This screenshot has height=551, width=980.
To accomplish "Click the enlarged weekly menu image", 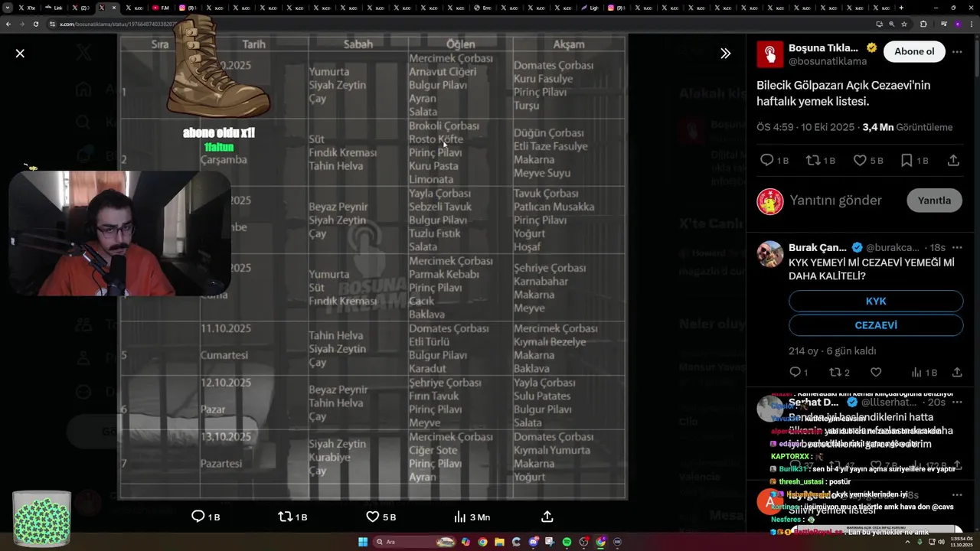I will pyautogui.click(x=373, y=267).
